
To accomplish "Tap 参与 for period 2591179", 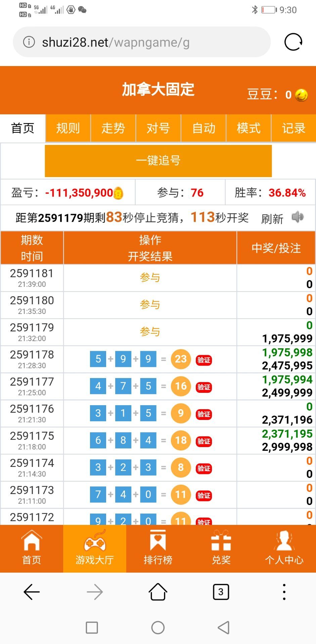I will tap(150, 332).
